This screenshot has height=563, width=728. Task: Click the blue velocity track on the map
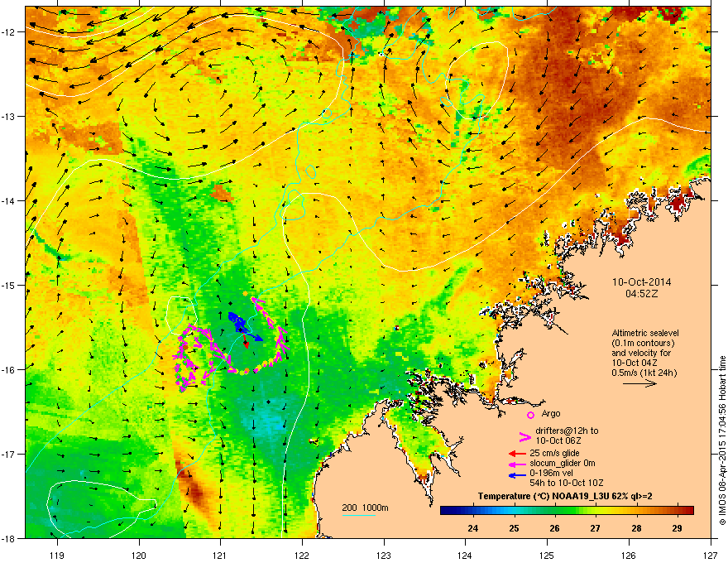pos(244,325)
